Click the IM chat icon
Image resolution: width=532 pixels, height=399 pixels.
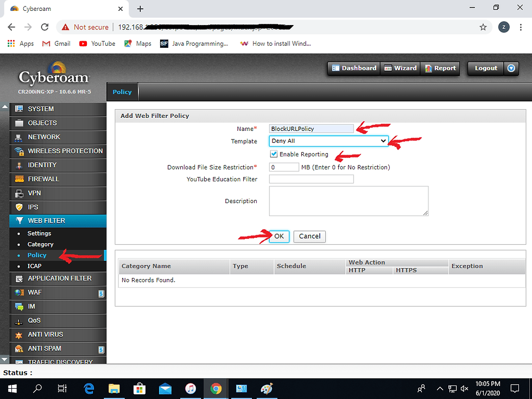tap(19, 306)
